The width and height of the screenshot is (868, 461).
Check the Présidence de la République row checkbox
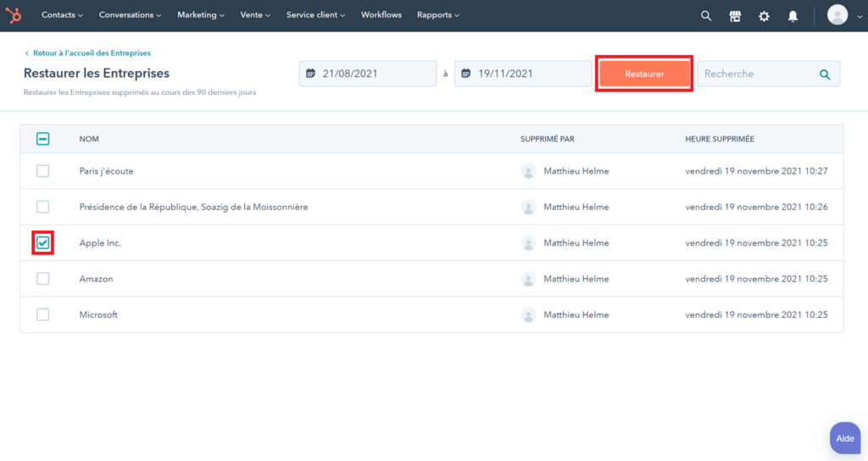click(x=42, y=207)
